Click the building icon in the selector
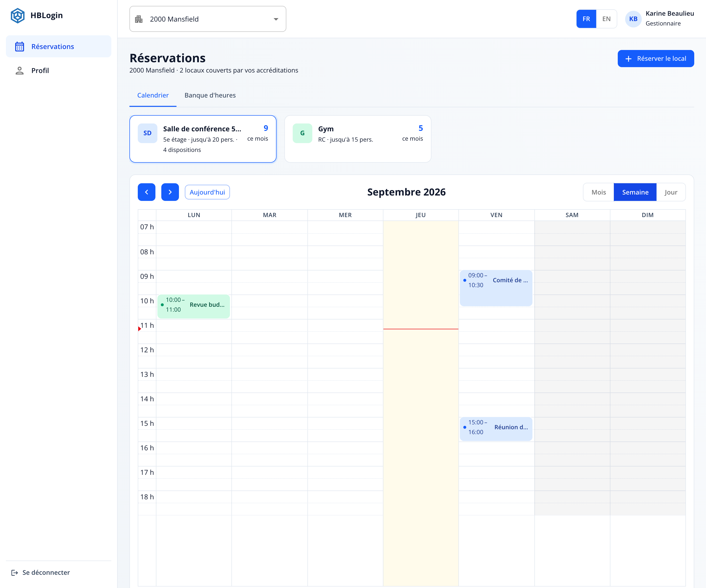This screenshot has height=588, width=706. 139,19
